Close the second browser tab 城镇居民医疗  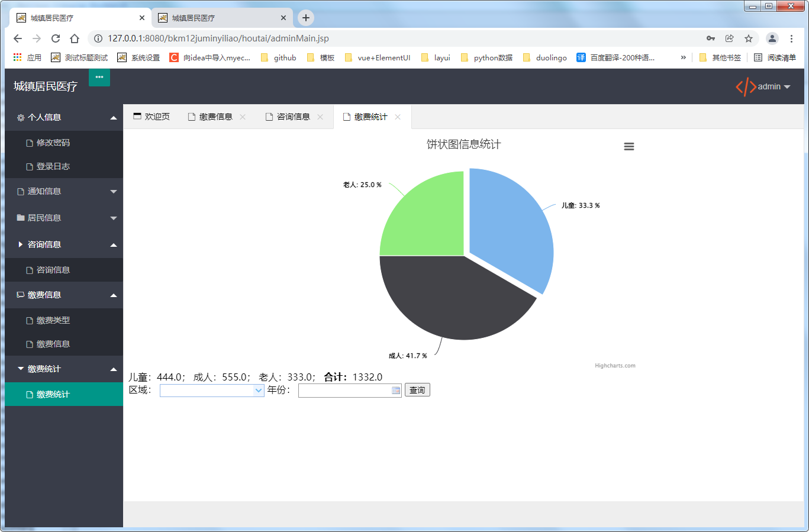point(283,18)
